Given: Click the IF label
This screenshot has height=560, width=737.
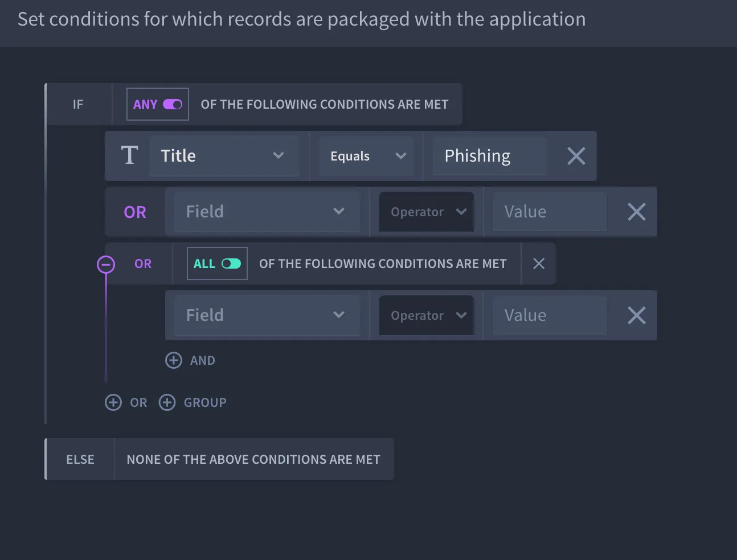Looking at the screenshot, I should [78, 104].
